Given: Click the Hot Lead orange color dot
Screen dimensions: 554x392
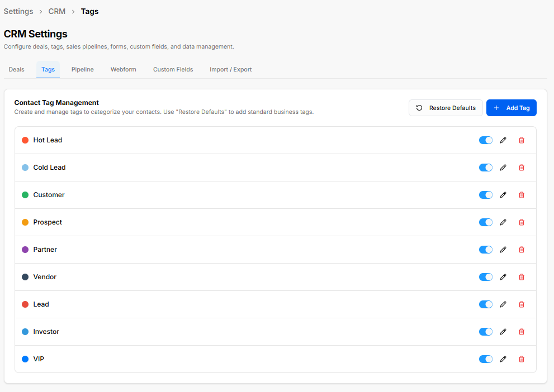Looking at the screenshot, I should pos(25,140).
